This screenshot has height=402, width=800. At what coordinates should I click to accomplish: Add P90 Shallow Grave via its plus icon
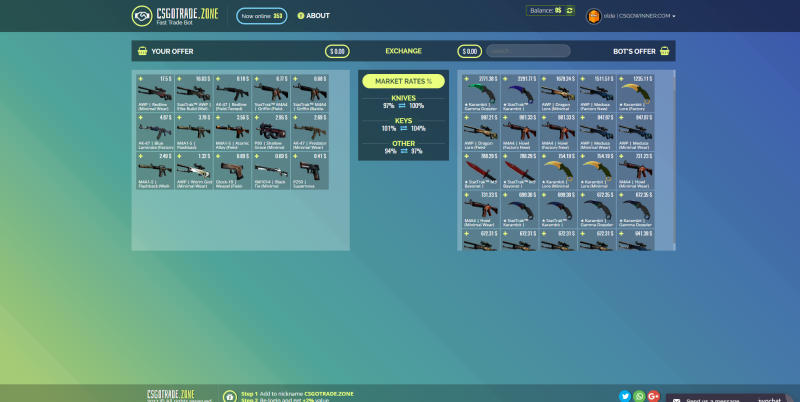click(257, 118)
